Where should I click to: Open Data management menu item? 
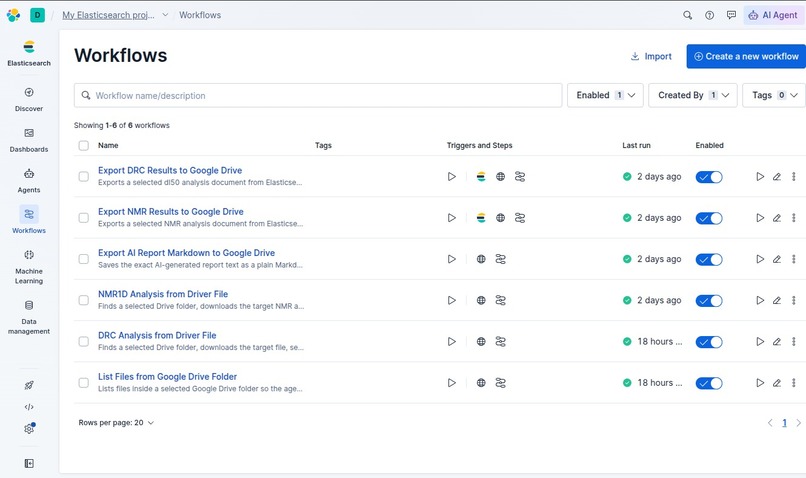29,318
